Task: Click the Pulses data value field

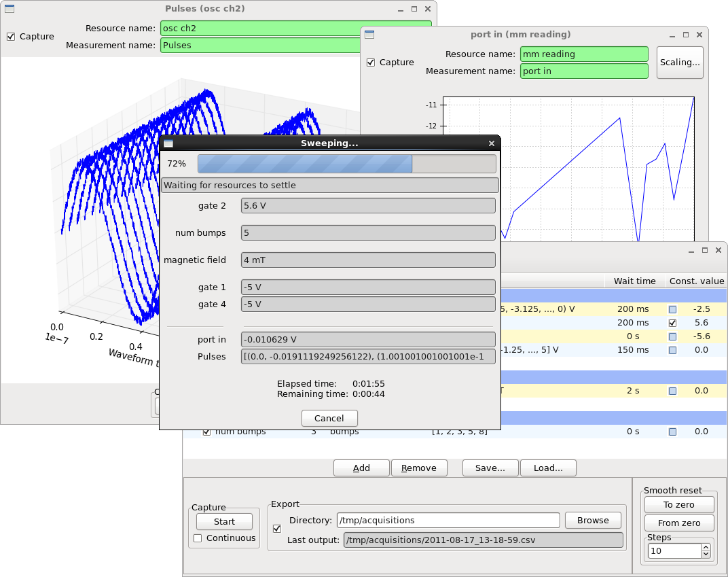Action: coord(368,357)
